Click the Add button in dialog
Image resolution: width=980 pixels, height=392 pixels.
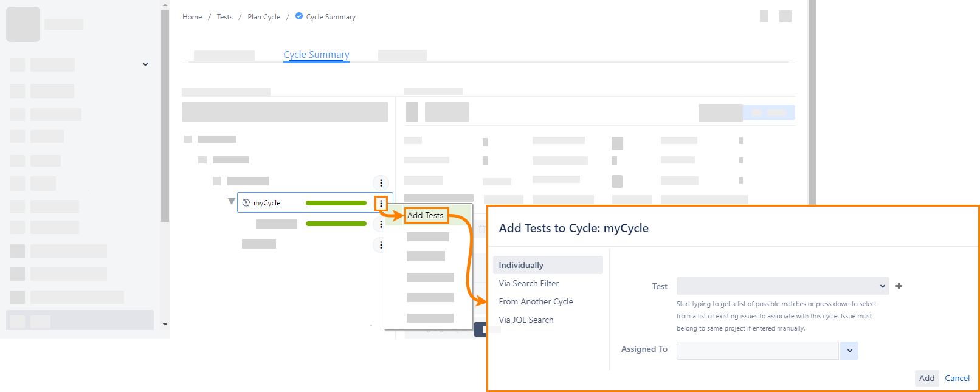click(927, 378)
